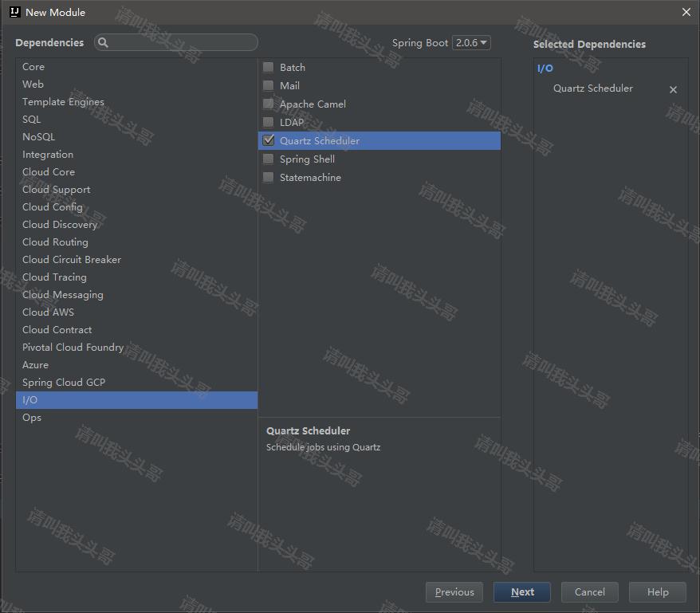
Task: Uncheck Quartz Scheduler checkbox
Action: pos(269,140)
